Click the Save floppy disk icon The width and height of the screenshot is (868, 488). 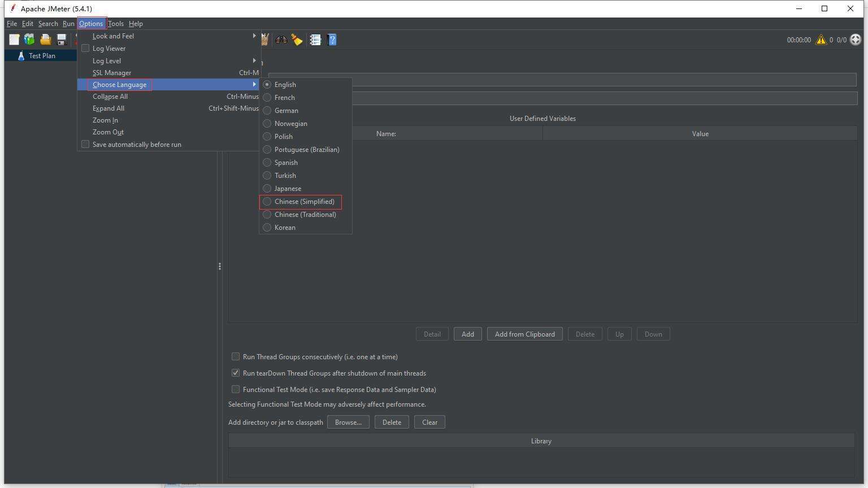coord(61,40)
